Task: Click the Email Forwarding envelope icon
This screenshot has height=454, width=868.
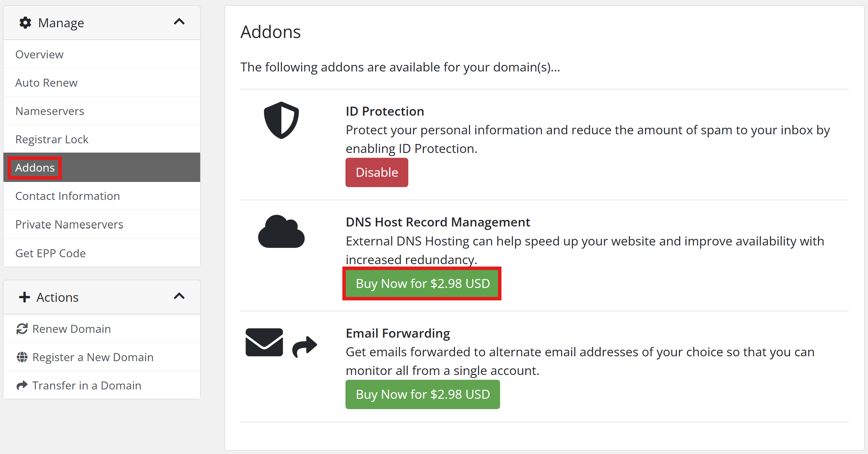Action: click(x=264, y=342)
